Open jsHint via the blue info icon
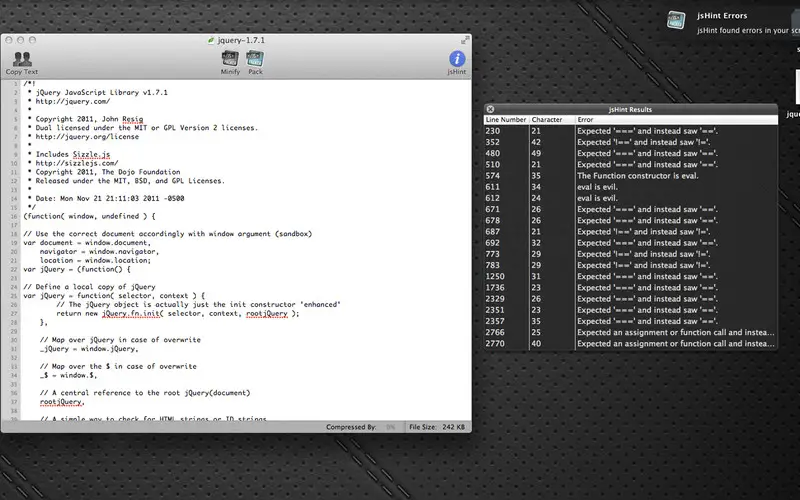This screenshot has width=800, height=500. tap(457, 59)
